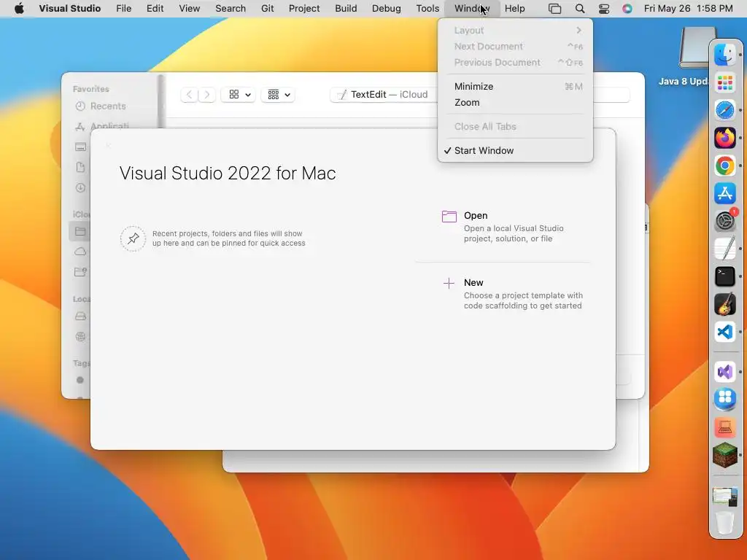Open Safari in the Dock

coord(725,110)
